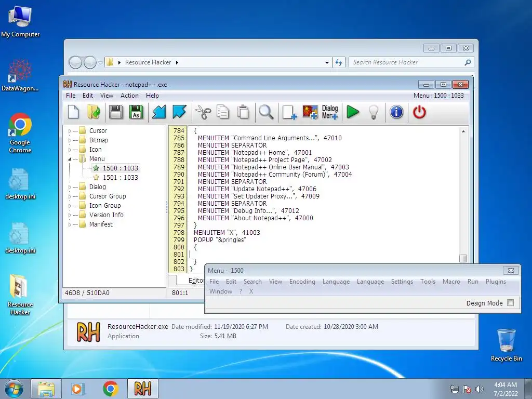Expand the Cursor tree node

pyautogui.click(x=70, y=131)
